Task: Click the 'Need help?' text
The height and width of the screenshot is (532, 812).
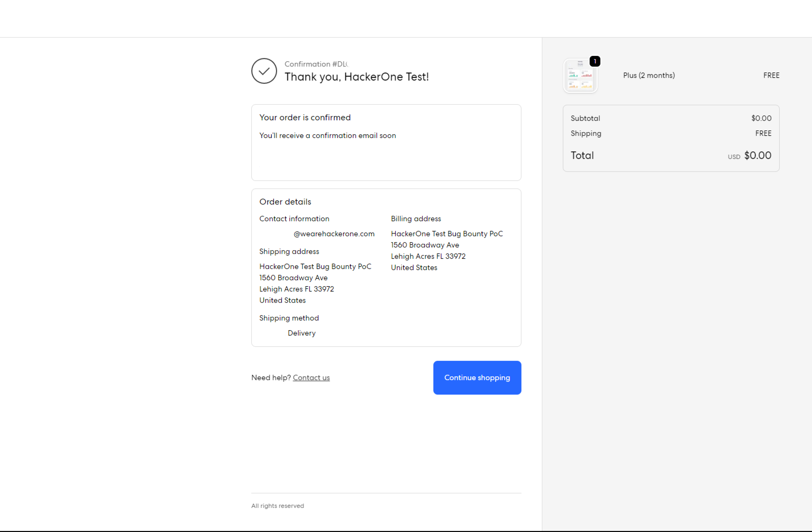Action: [271, 378]
